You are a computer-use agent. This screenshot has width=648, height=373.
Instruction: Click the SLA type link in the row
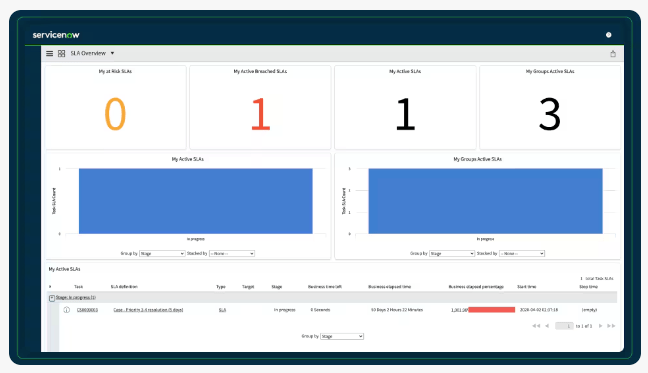point(222,310)
